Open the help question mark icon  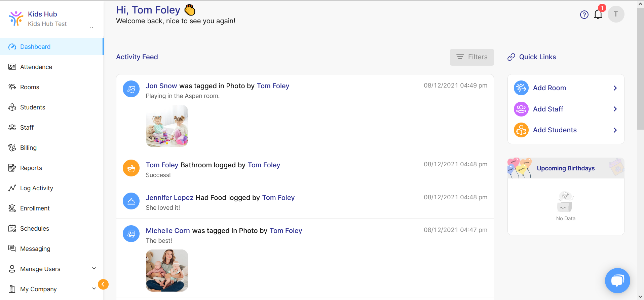(584, 14)
